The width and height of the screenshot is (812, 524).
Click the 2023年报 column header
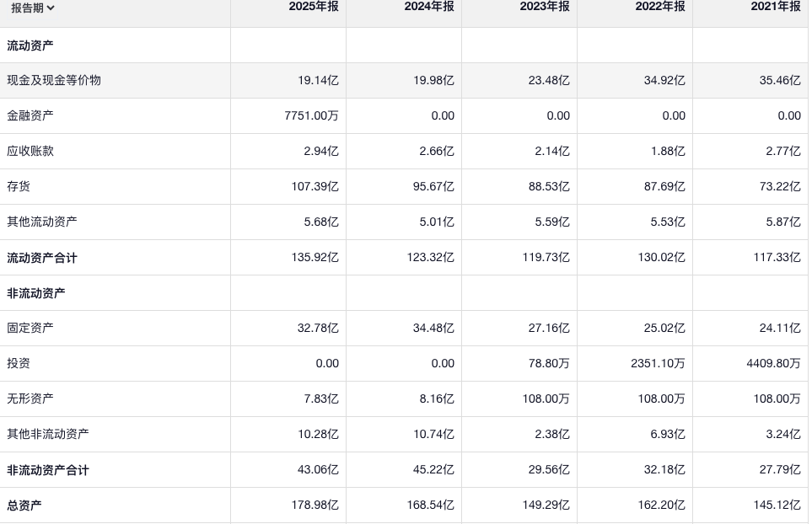click(544, 7)
